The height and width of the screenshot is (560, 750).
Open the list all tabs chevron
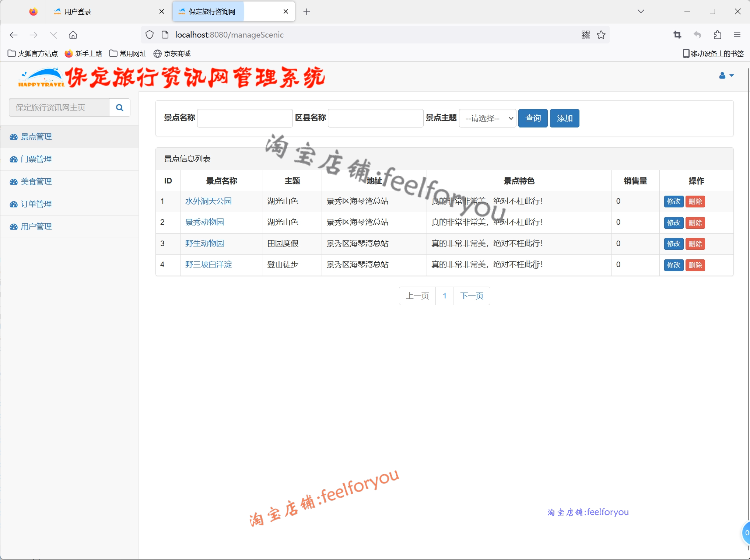pyautogui.click(x=641, y=11)
